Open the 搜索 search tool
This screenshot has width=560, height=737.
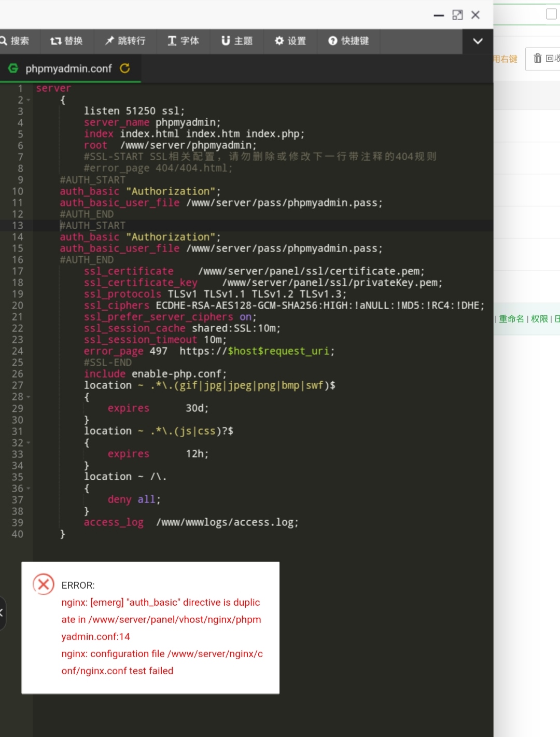(15, 41)
